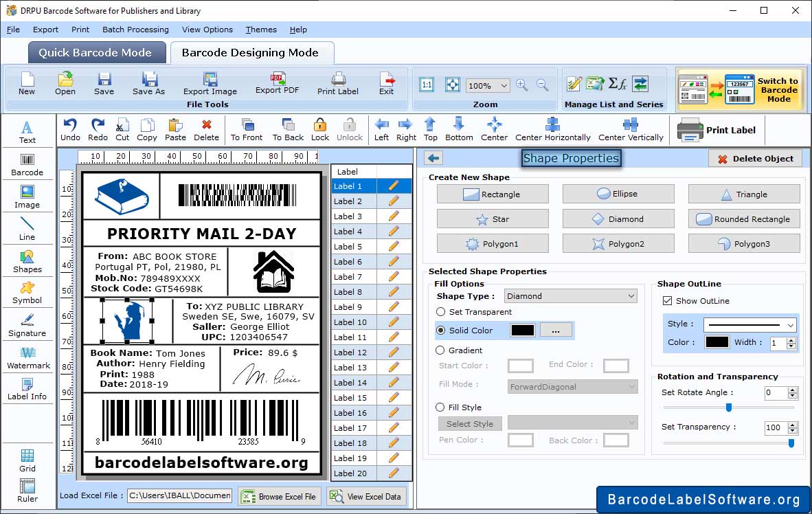Click the Set Rotate Angle slider

[x=728, y=407]
